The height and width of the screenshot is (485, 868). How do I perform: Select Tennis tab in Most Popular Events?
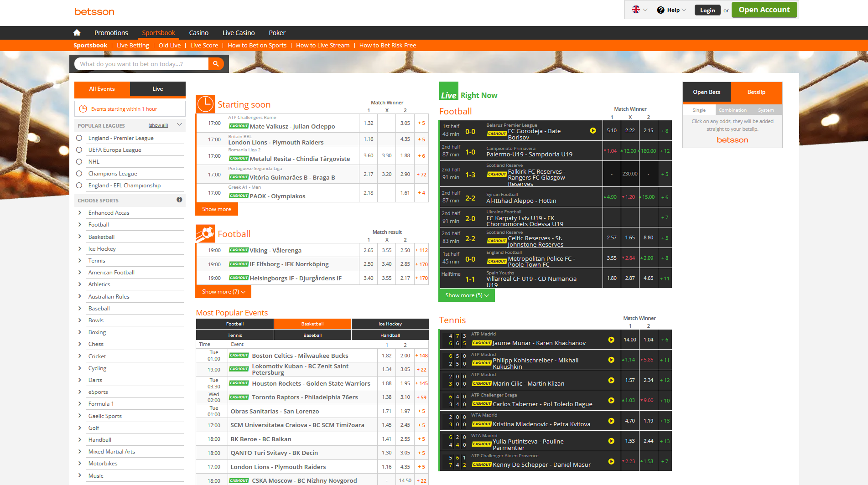coord(235,335)
